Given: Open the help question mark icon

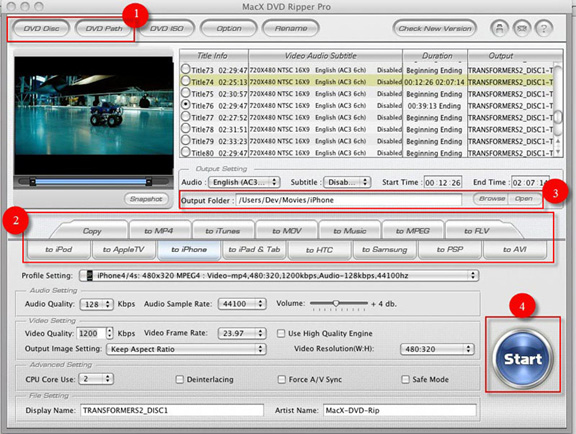Looking at the screenshot, I should coord(544,28).
